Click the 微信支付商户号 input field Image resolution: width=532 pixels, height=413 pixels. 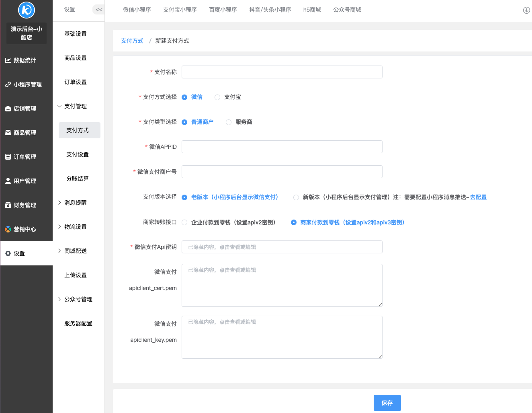tap(282, 172)
